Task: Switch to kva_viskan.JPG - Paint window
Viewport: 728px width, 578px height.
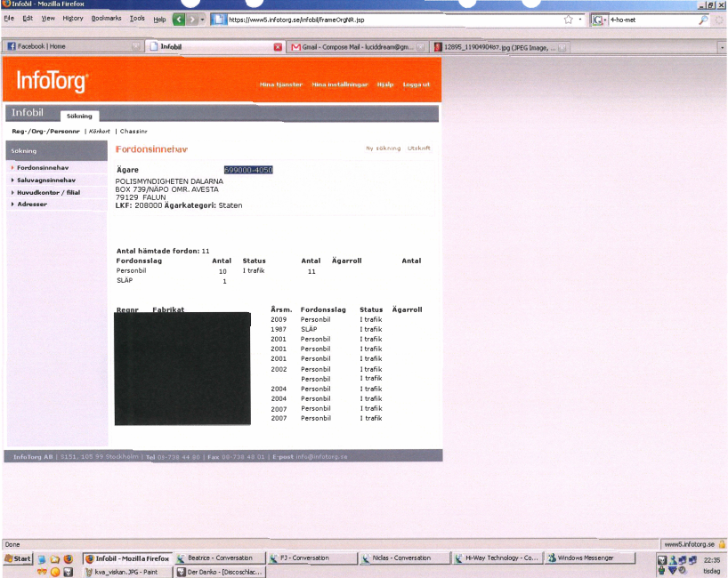Action: [x=126, y=572]
